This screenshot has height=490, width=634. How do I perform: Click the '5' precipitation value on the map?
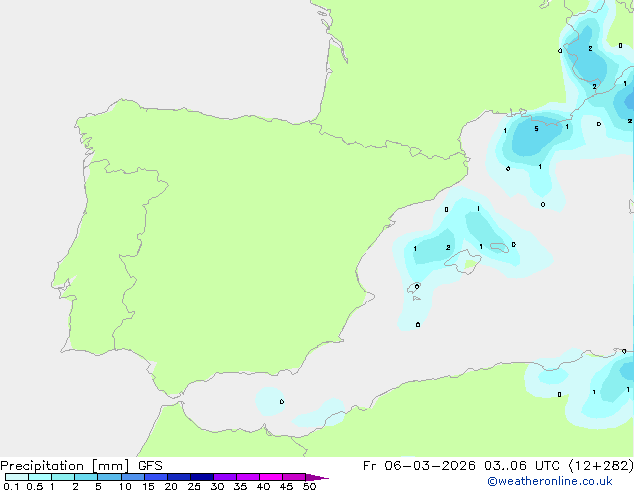pyautogui.click(x=536, y=129)
